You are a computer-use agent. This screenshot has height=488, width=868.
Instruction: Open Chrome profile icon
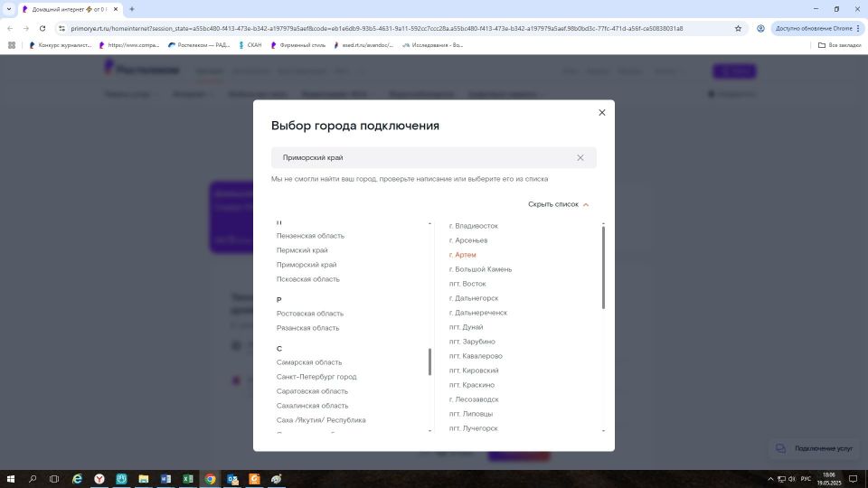coord(760,28)
